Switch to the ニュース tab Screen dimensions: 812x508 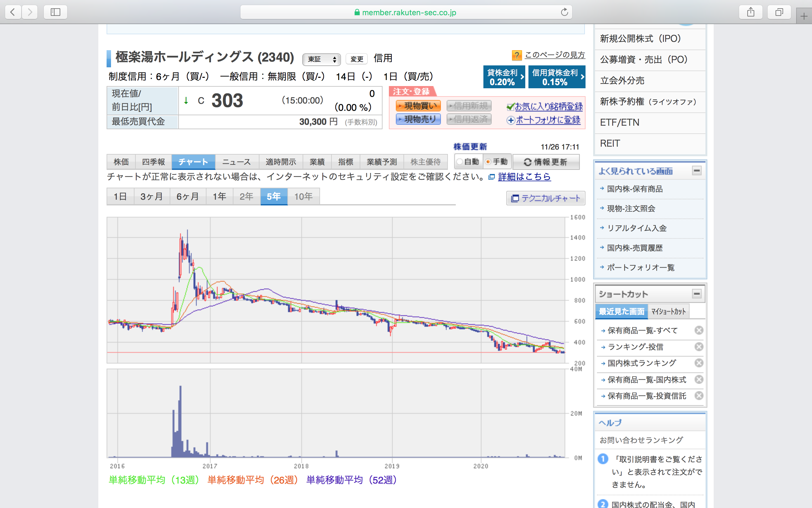[x=237, y=162]
